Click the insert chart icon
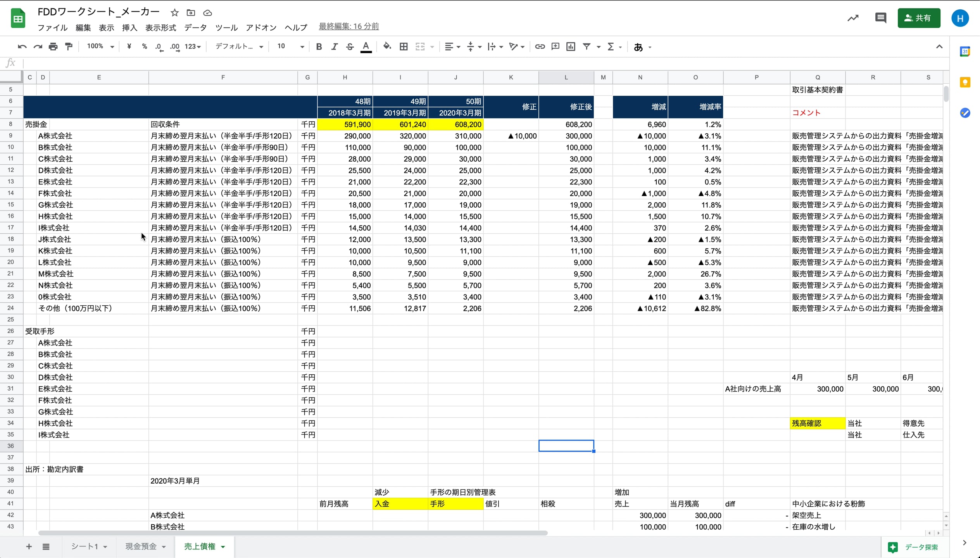 [571, 46]
